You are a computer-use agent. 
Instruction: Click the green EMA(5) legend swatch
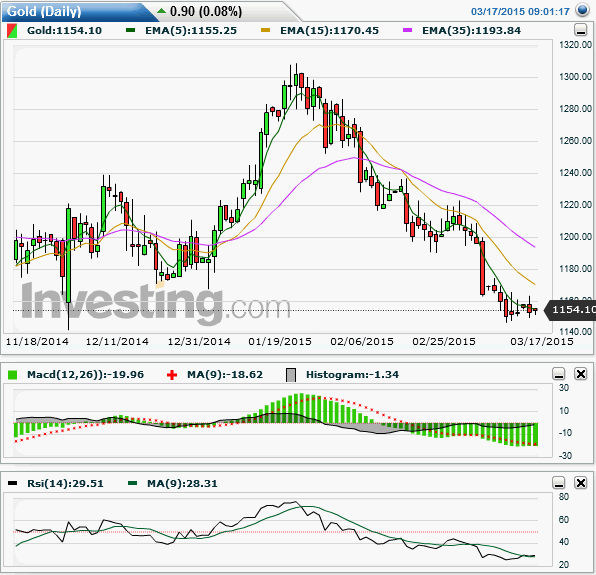click(130, 30)
